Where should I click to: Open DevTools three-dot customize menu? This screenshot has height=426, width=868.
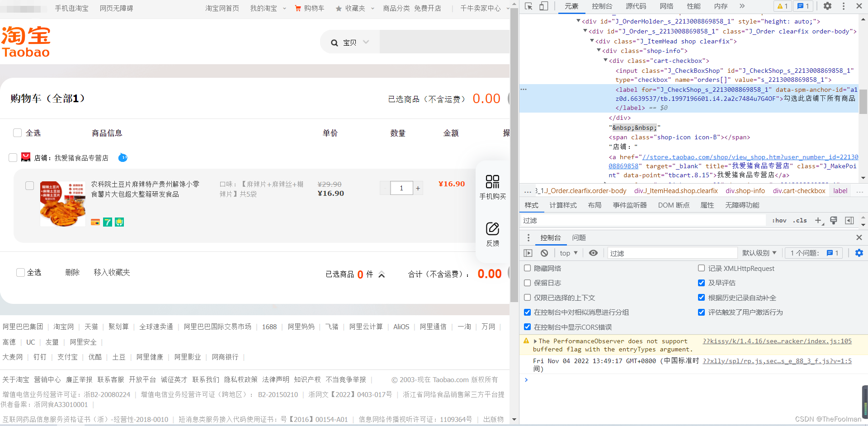844,6
